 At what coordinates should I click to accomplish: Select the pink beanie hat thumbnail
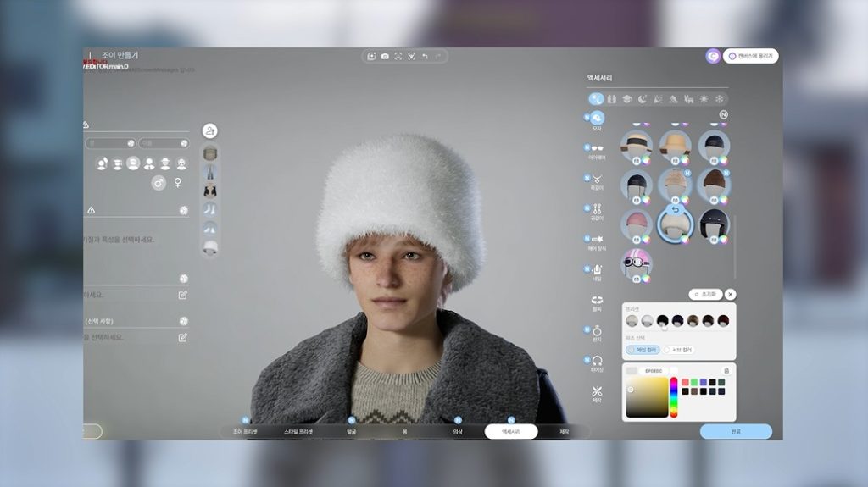coord(636,224)
